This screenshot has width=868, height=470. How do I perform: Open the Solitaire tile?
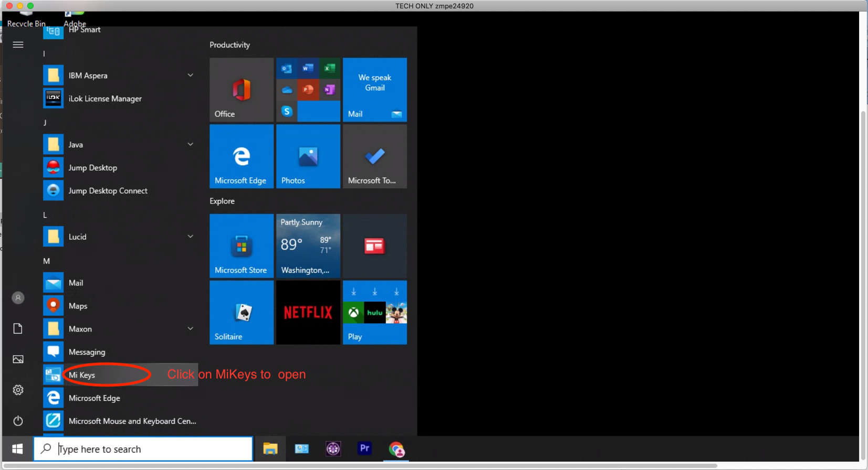(x=242, y=313)
